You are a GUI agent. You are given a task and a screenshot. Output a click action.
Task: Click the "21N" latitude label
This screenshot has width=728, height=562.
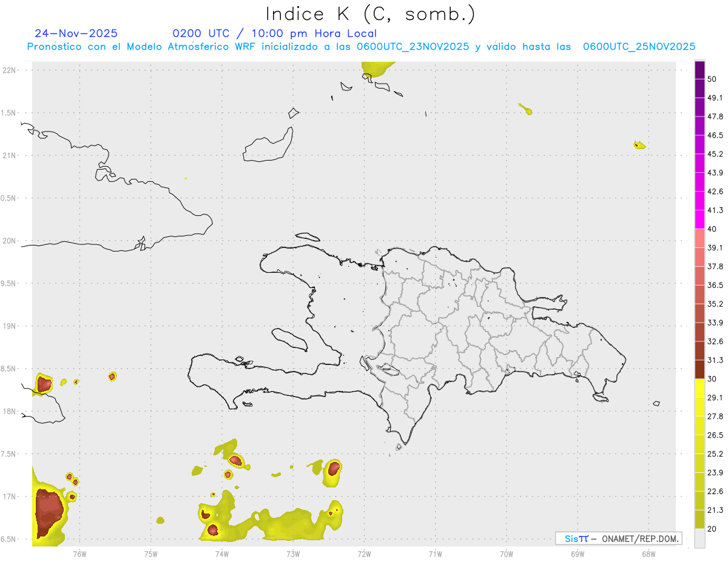(9, 155)
